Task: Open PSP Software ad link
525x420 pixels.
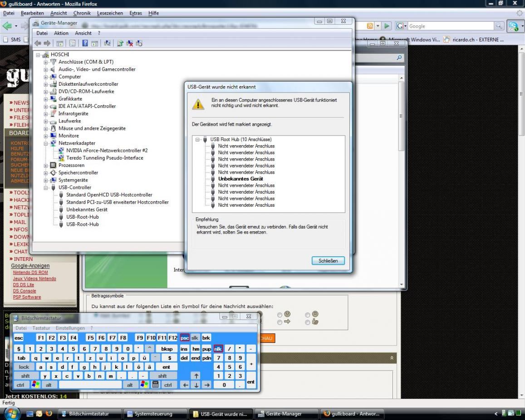Action: [x=27, y=297]
